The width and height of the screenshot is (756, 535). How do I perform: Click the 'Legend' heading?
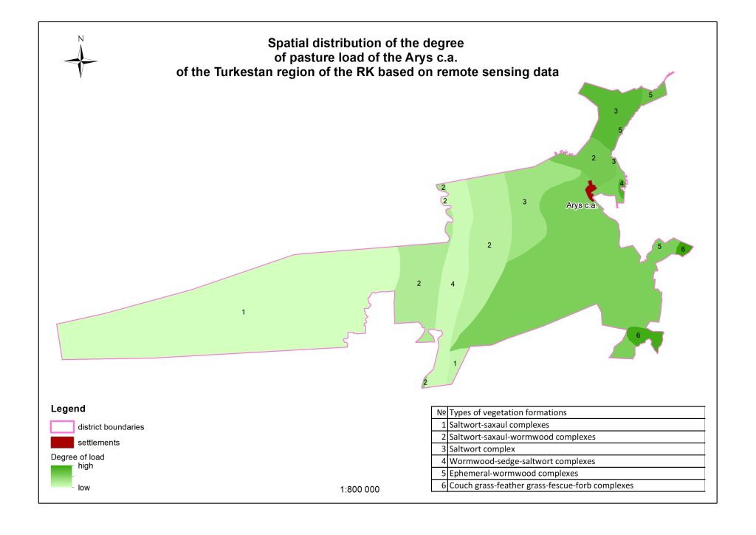click(68, 409)
